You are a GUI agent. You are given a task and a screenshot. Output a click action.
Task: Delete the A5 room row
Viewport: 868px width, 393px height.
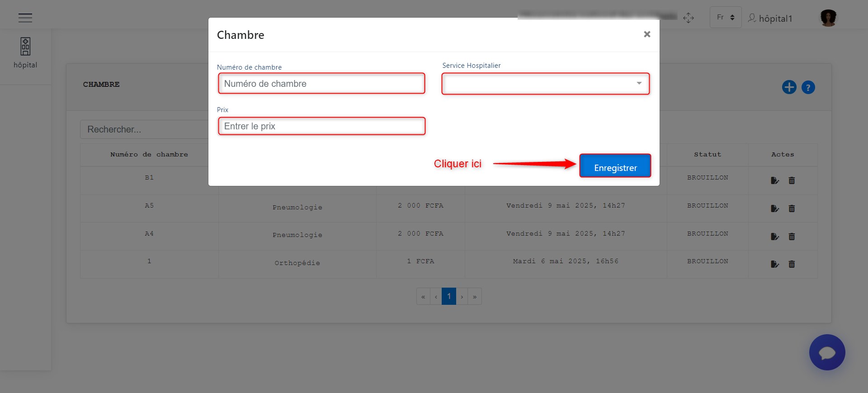(792, 208)
